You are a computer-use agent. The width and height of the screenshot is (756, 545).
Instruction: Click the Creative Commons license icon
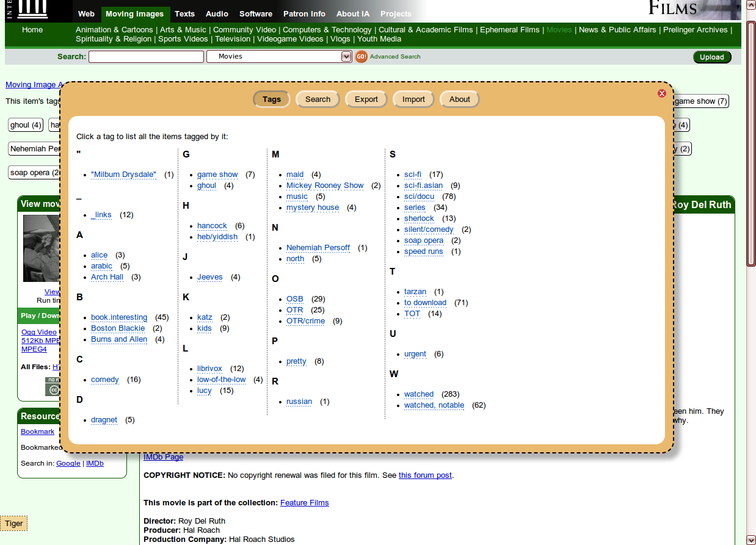coord(55,389)
